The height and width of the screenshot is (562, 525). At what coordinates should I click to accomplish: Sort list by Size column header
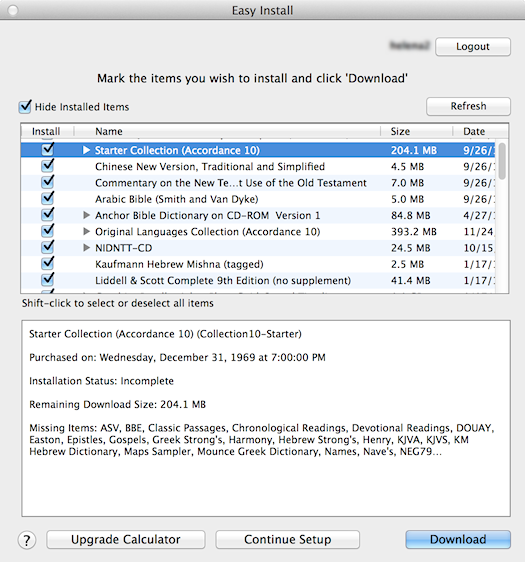(416, 131)
